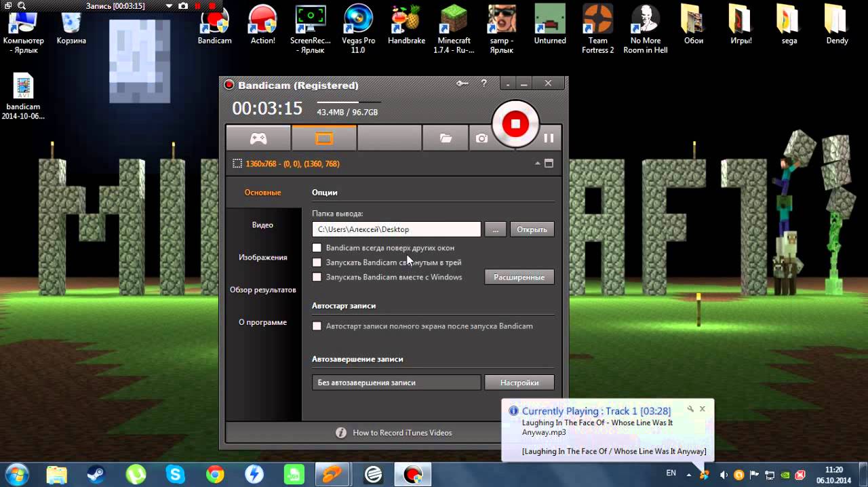Open the О программе tab
Screen dimensions: 868x487
pos(262,323)
